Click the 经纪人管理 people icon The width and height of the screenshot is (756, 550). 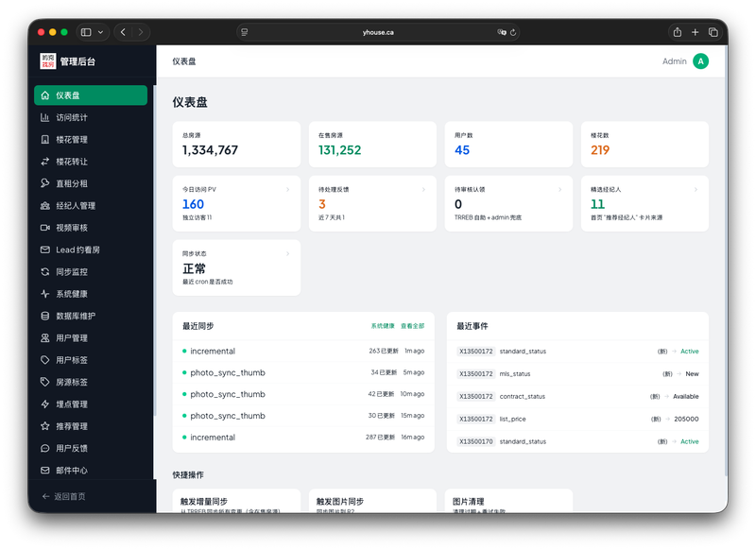tap(44, 206)
